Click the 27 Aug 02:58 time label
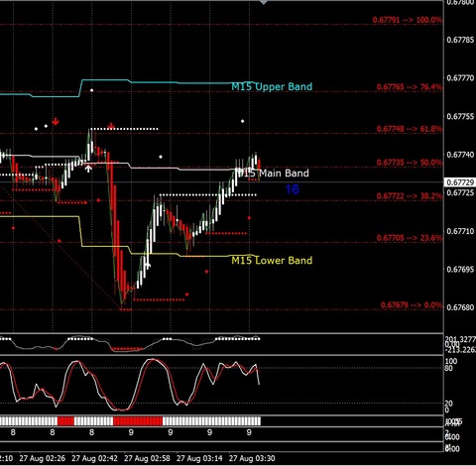476x466 pixels. pos(147,458)
